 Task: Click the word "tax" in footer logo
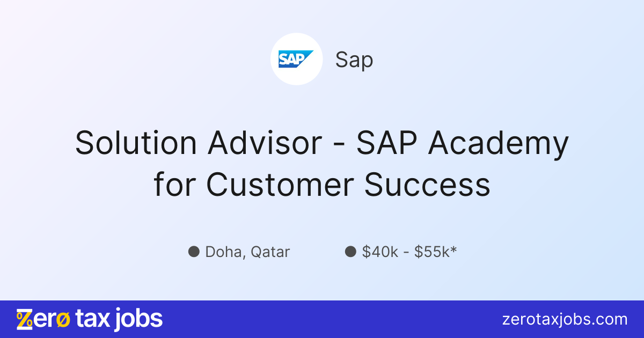pyautogui.click(x=93, y=319)
